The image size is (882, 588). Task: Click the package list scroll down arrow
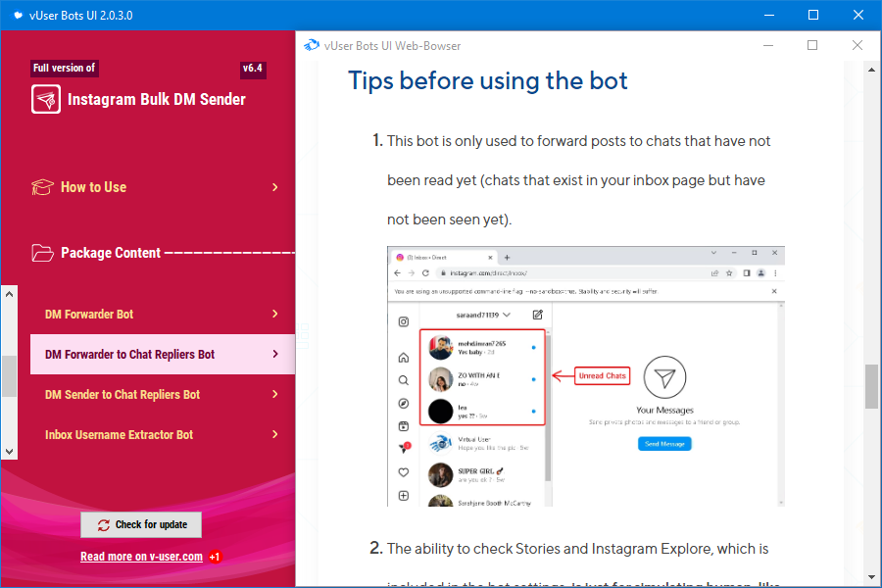tap(9, 451)
